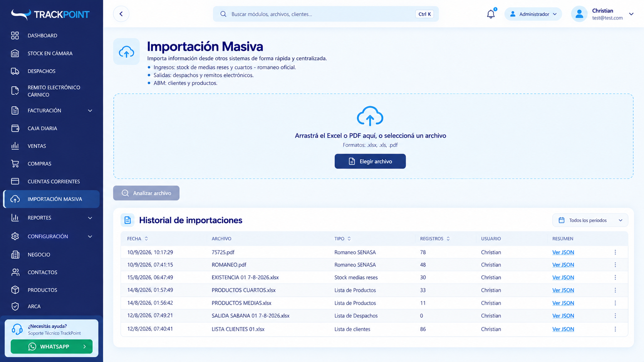
Task: Open row options for PRODUCTOS MEDIAS.xlsx
Action: pos(615,303)
